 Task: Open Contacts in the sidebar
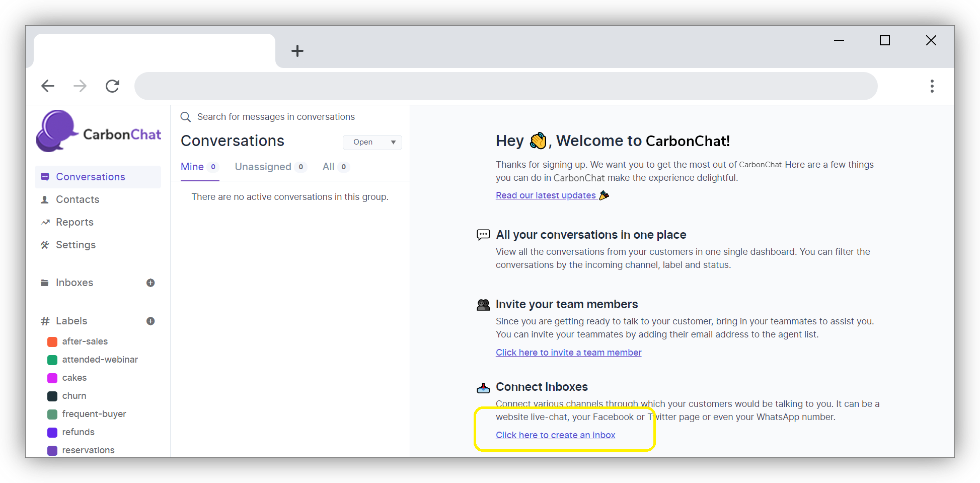coord(78,199)
